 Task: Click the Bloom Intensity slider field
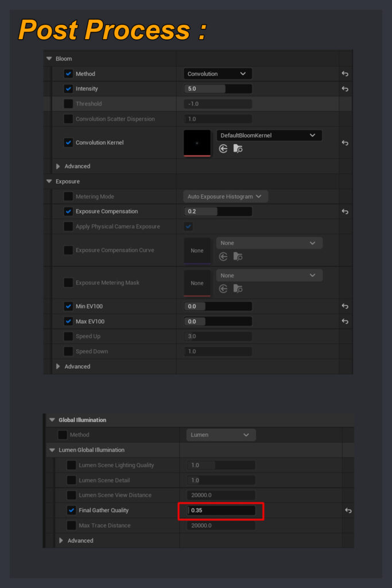click(218, 89)
